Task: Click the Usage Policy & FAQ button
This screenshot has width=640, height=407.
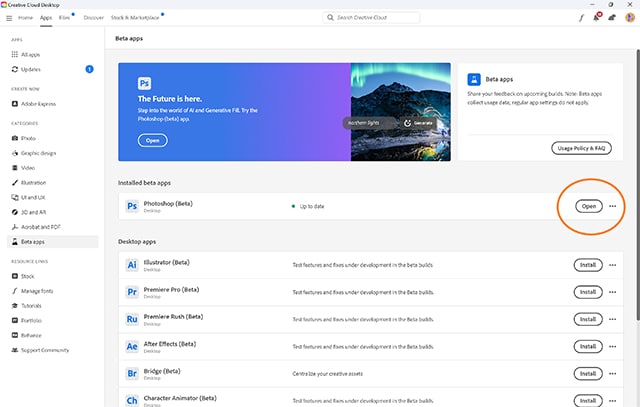Action: [581, 147]
